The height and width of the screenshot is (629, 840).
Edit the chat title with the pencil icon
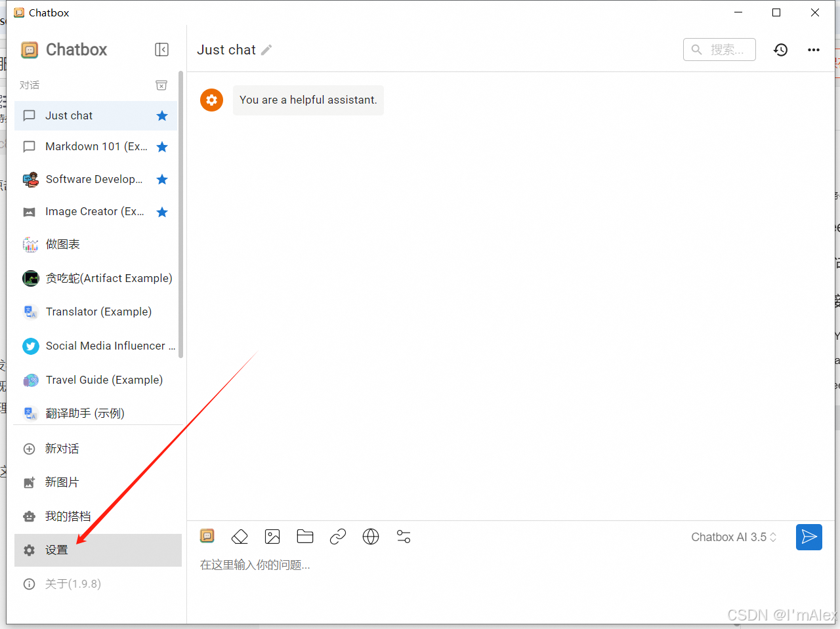tap(266, 50)
